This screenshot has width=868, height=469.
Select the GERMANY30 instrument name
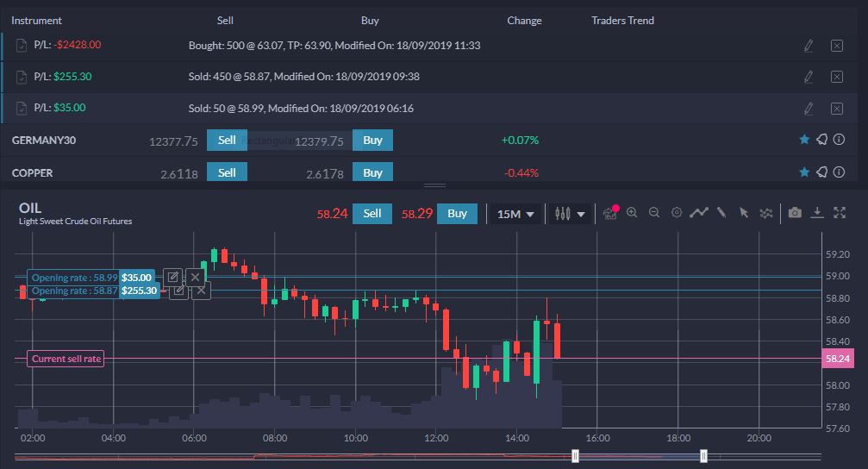pos(44,140)
